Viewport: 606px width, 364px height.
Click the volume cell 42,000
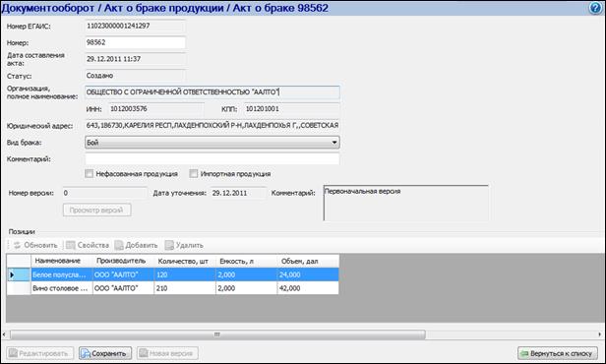coord(308,288)
